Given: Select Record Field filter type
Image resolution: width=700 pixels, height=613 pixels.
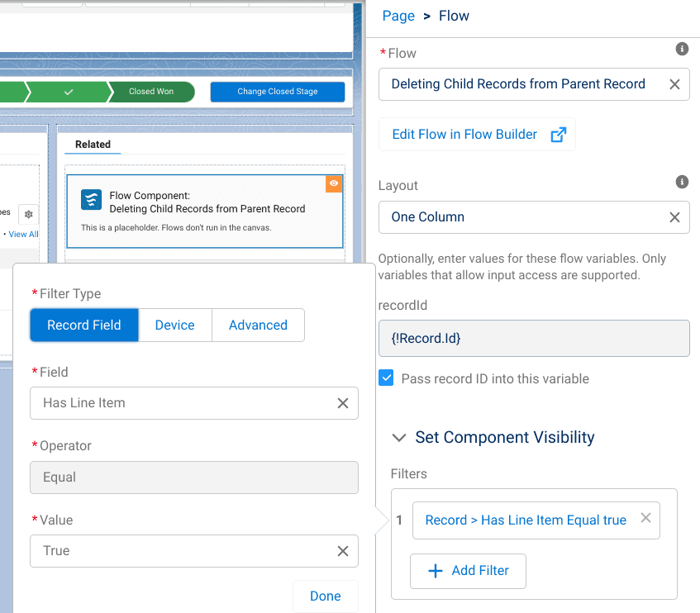Looking at the screenshot, I should click(84, 326).
